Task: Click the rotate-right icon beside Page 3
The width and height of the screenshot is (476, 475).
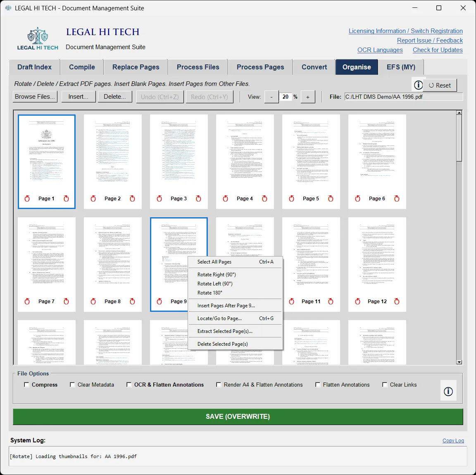Action: click(x=198, y=199)
